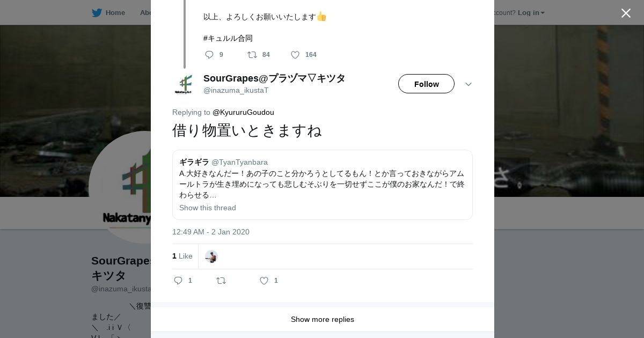
Task: Close the tweet overlay with X
Action: 626,13
